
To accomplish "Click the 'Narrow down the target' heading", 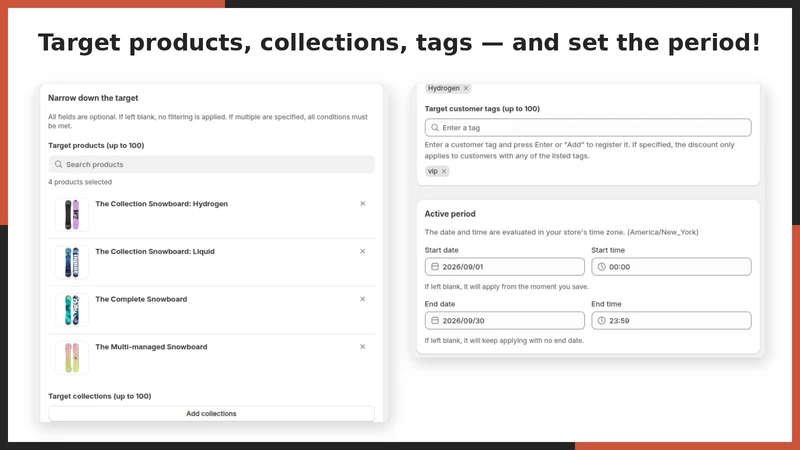I will tap(93, 98).
